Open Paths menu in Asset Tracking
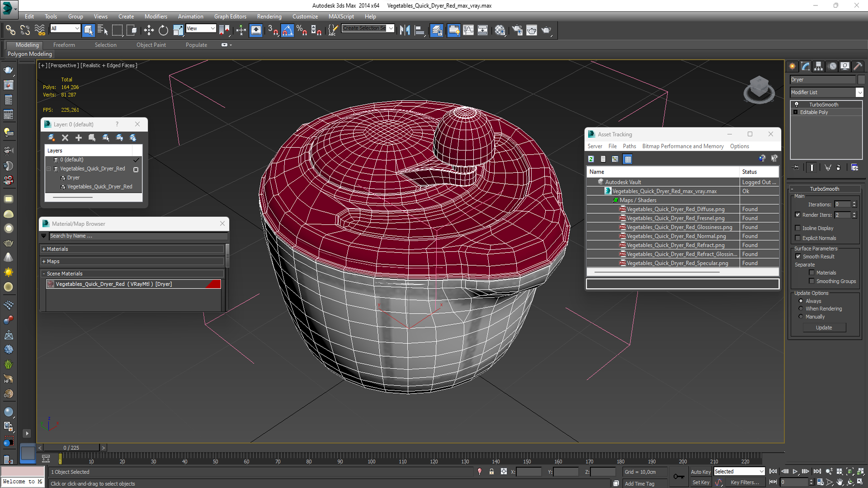The width and height of the screenshot is (868, 488). 629,146
